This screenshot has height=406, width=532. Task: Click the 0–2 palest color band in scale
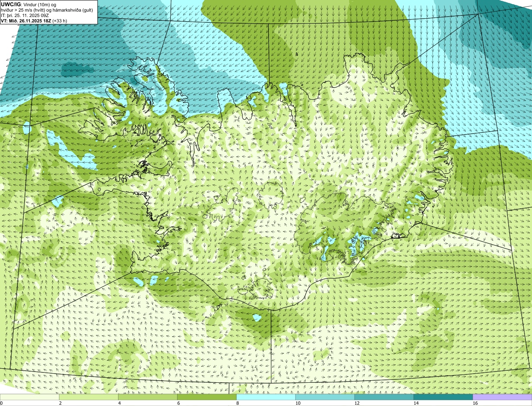(x=30, y=397)
